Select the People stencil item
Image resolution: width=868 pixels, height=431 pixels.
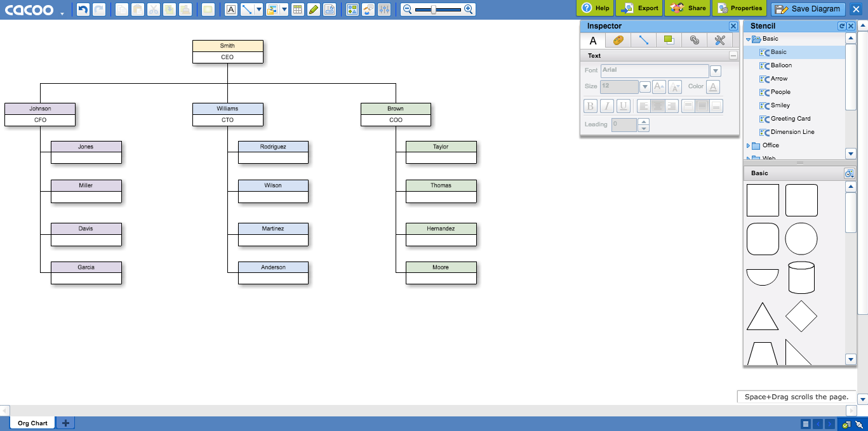tap(780, 92)
